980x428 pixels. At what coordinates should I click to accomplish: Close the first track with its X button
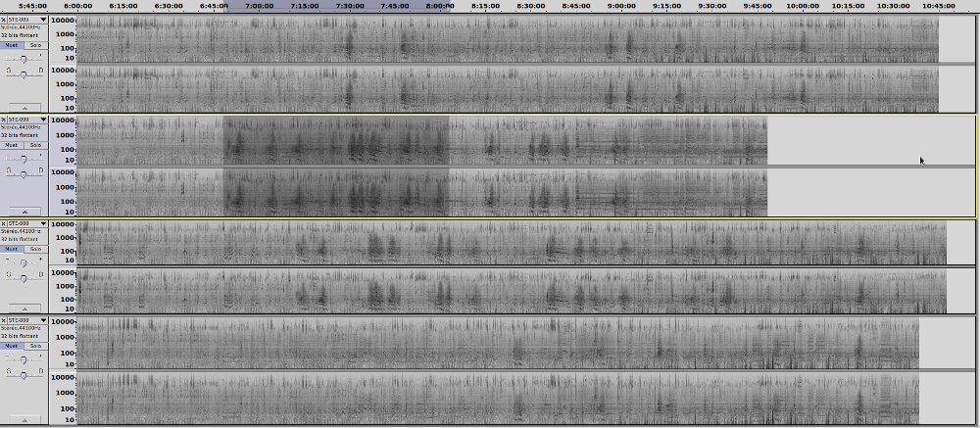pos(4,19)
